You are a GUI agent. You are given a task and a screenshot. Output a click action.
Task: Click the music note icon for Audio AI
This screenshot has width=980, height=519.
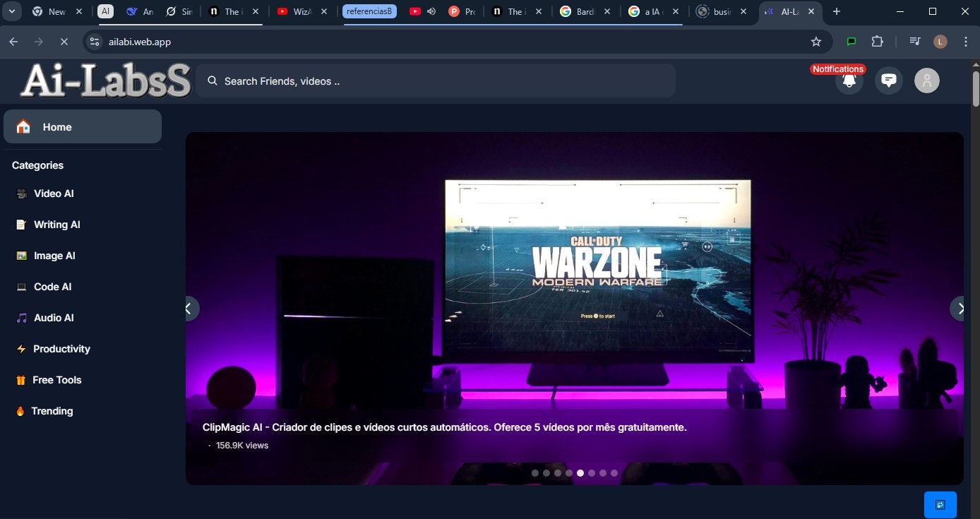pyautogui.click(x=21, y=318)
